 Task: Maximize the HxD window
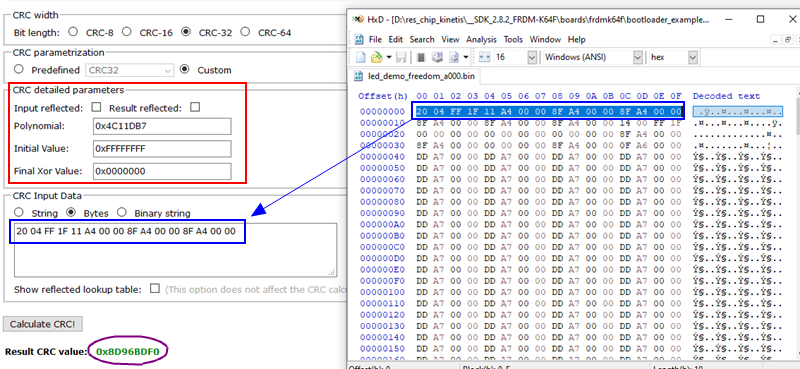pos(760,19)
